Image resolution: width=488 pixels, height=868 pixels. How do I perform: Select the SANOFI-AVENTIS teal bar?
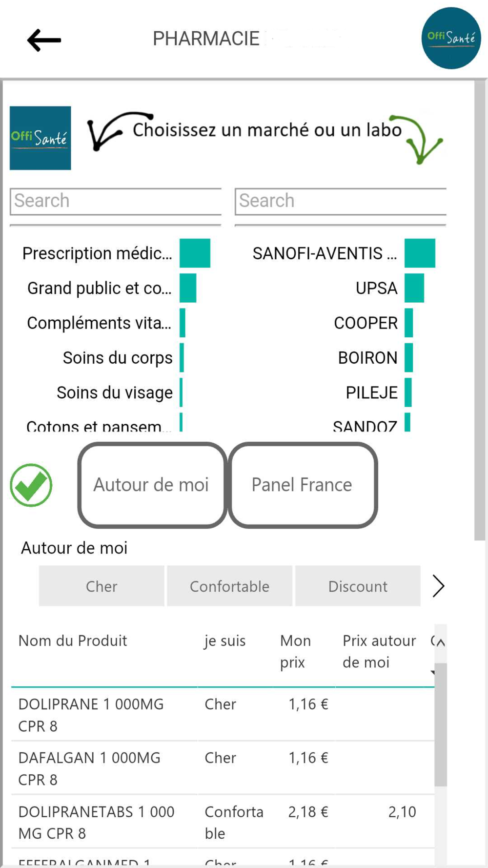coord(420,253)
